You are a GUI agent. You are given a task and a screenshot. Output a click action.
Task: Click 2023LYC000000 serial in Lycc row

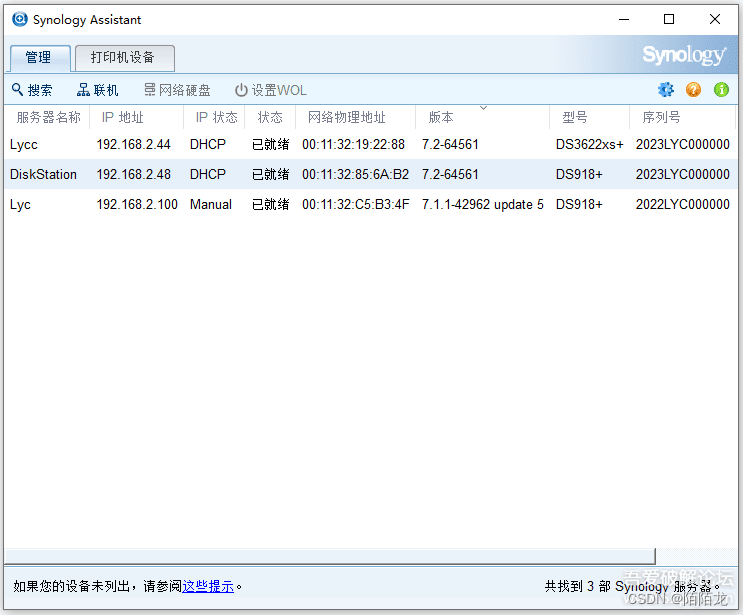point(682,145)
